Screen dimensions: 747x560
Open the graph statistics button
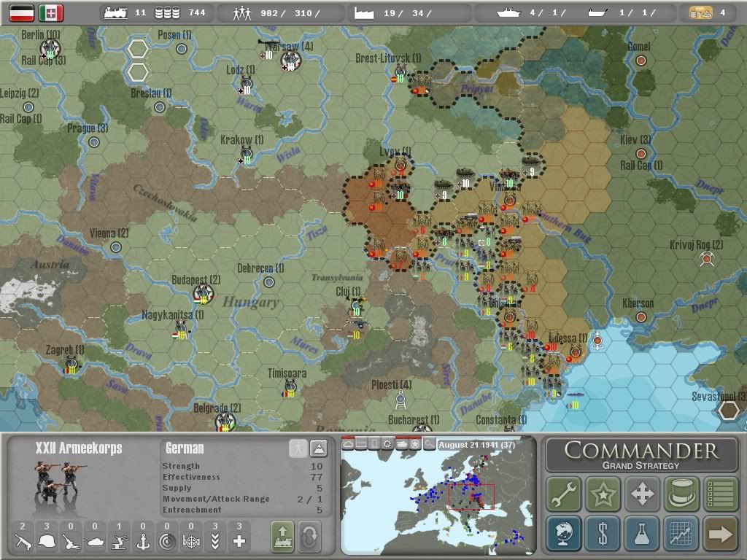[x=681, y=533]
